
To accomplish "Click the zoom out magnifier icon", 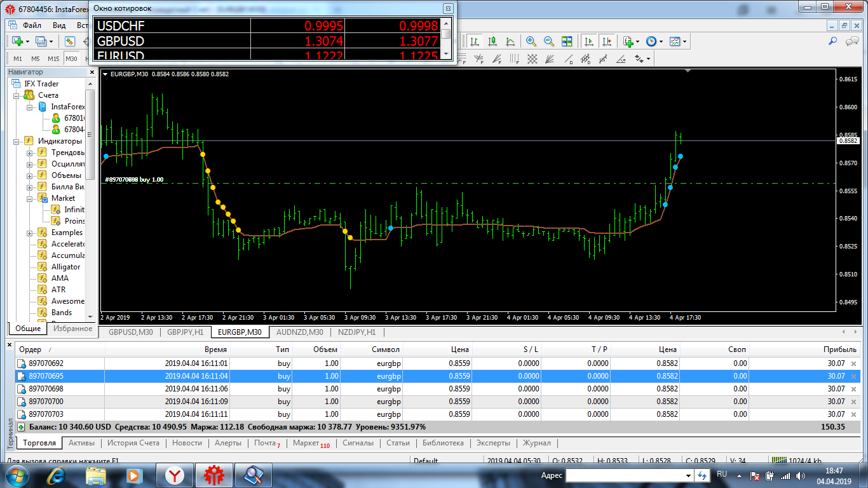I will pos(549,41).
